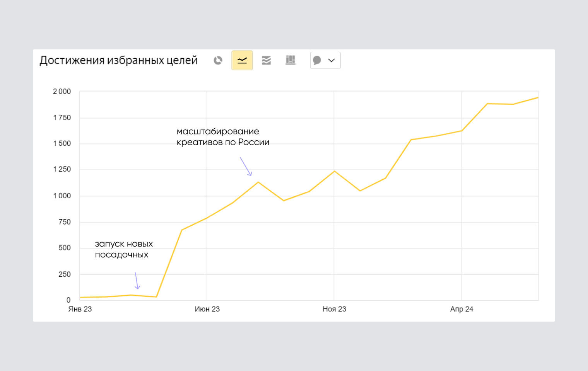Click the arrow under 'масштабирование креативов' annotation
Screen dimensions: 588x371
[x=246, y=166]
